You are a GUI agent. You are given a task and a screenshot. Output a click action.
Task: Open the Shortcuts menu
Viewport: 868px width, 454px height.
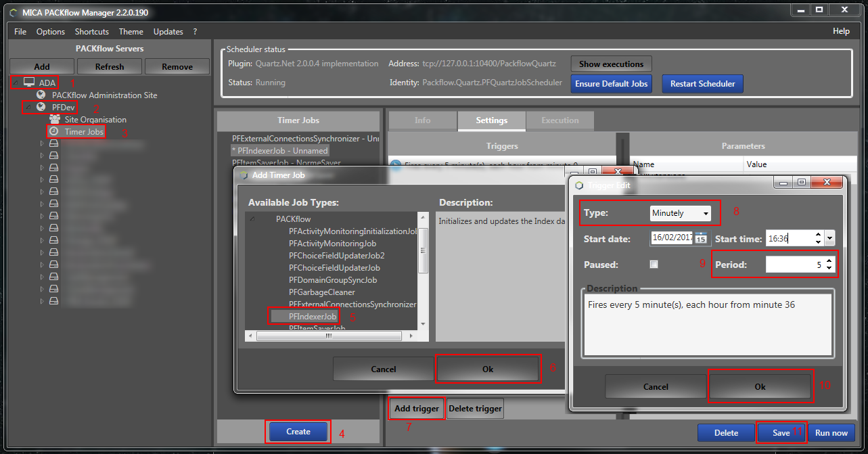[92, 32]
